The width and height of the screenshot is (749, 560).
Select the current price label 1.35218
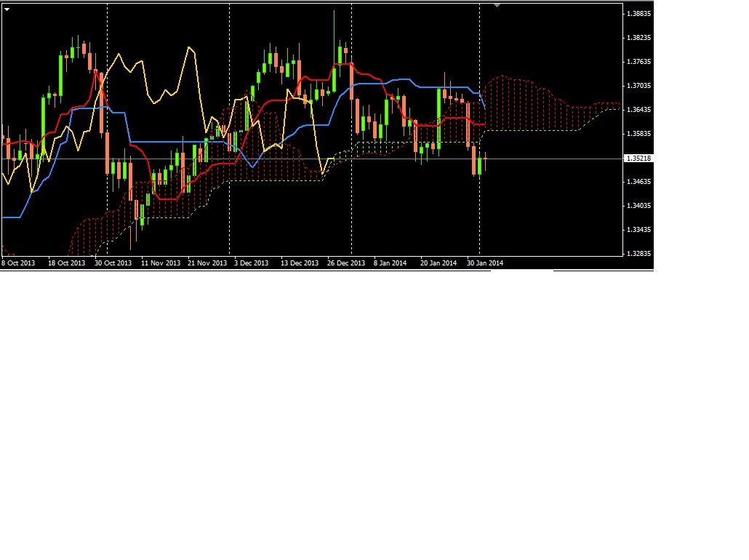click(x=638, y=158)
